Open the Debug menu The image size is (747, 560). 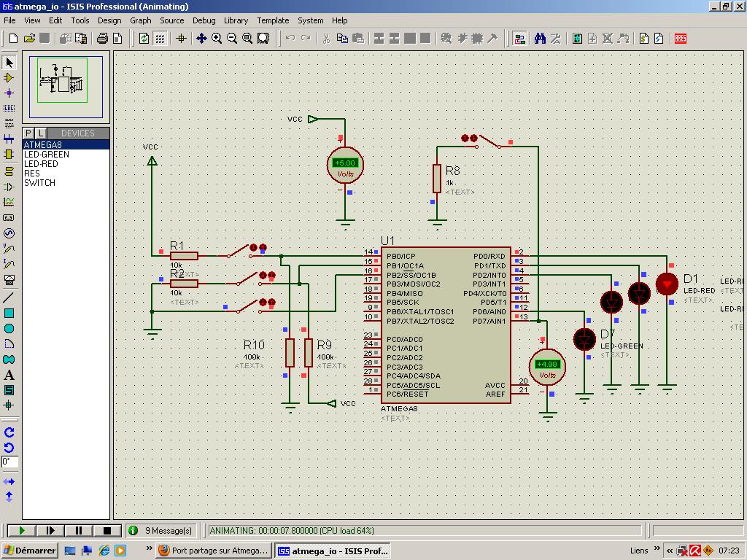204,20
